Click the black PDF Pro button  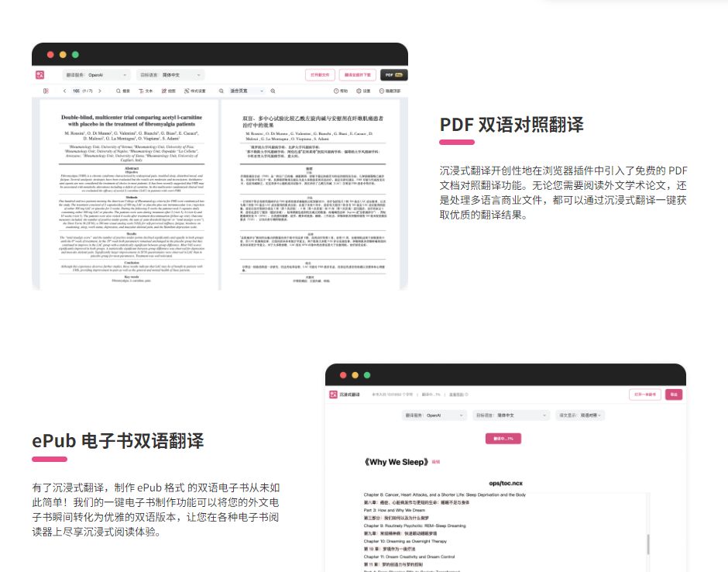[x=394, y=75]
